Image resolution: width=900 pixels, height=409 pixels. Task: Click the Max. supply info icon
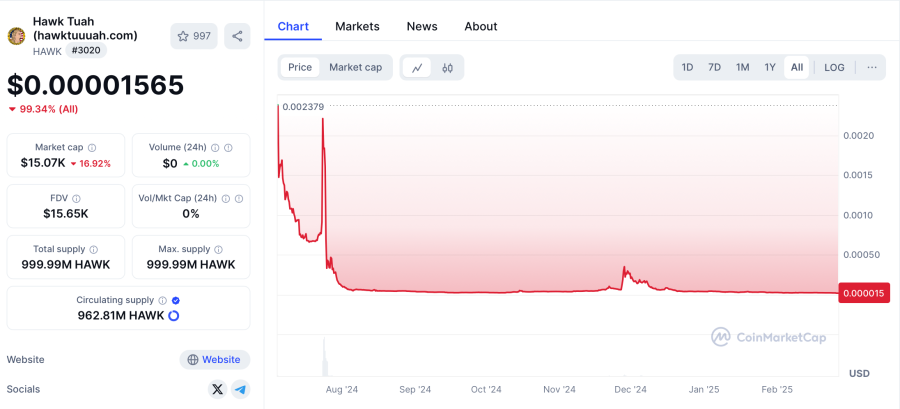tap(219, 250)
